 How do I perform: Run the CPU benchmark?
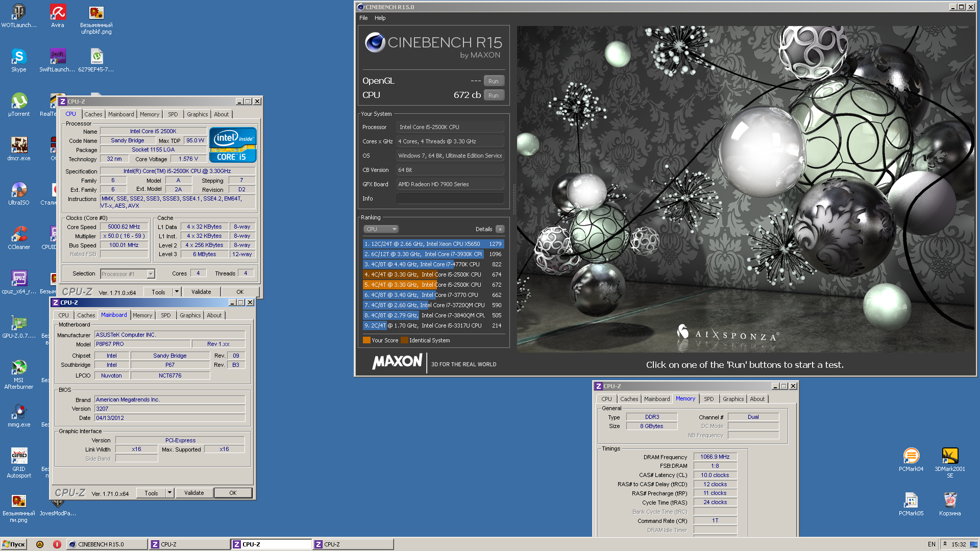click(494, 95)
